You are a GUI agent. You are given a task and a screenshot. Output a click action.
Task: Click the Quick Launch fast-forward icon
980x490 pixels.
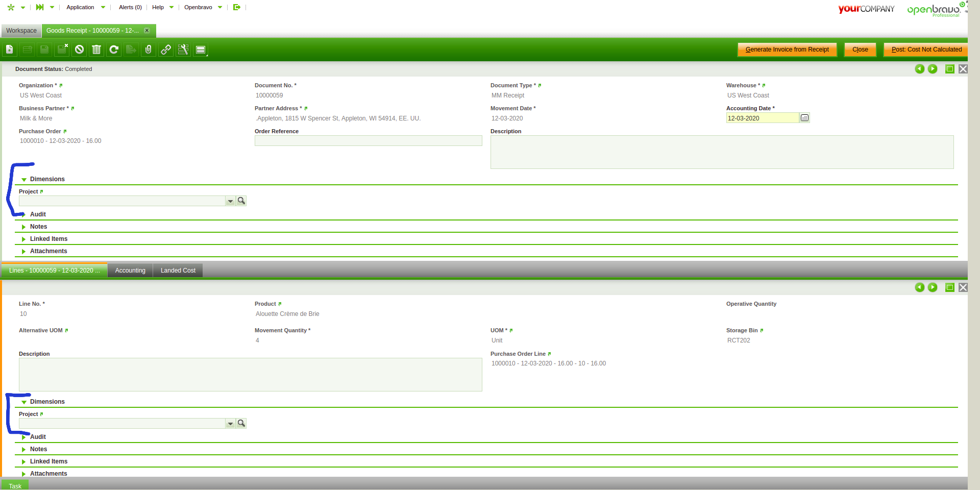point(40,7)
